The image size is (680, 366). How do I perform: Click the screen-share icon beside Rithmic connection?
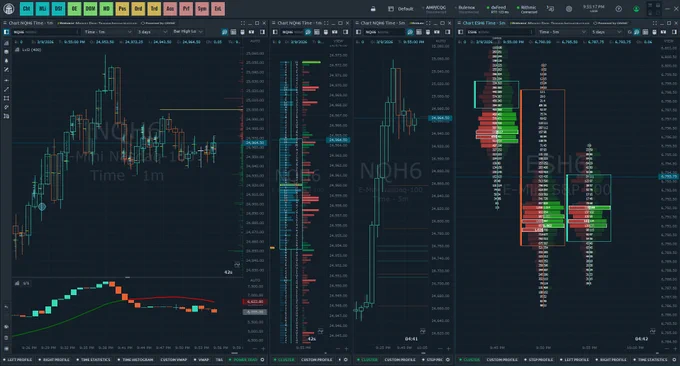[x=550, y=9]
